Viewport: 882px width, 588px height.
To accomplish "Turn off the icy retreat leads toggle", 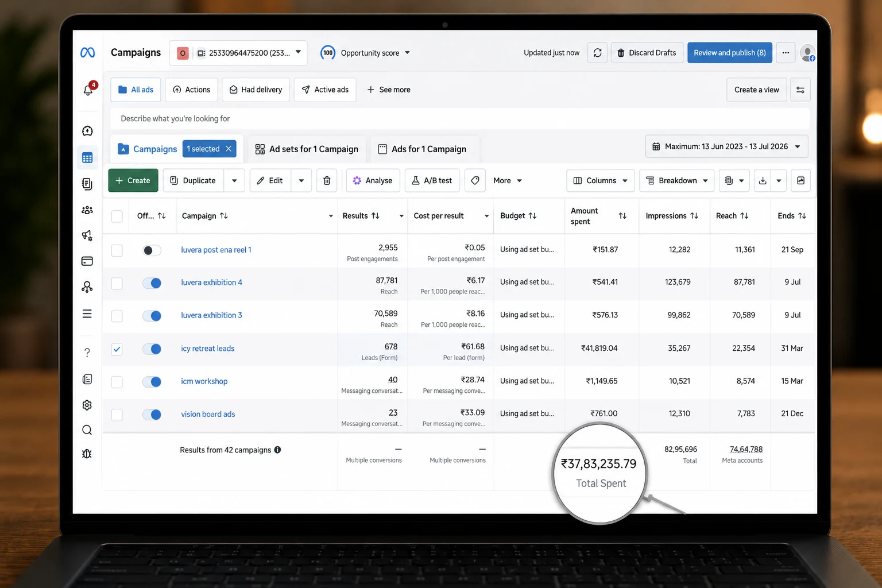I will (152, 349).
